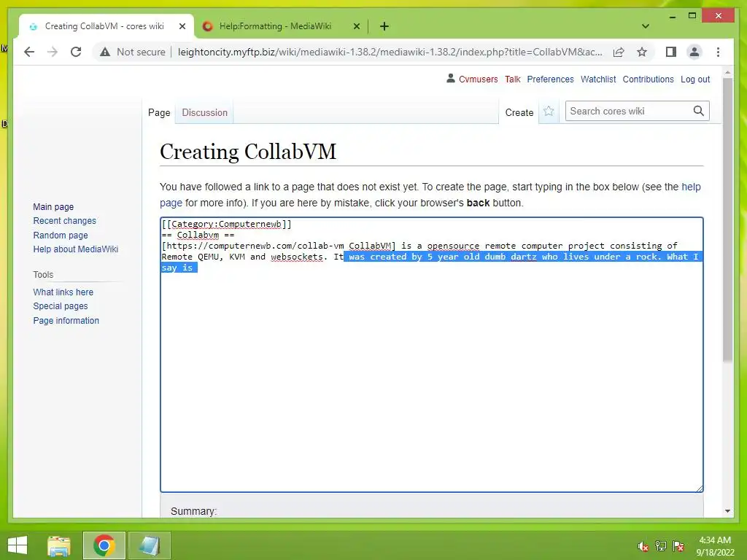Click What links here
747x560 pixels.
point(63,292)
